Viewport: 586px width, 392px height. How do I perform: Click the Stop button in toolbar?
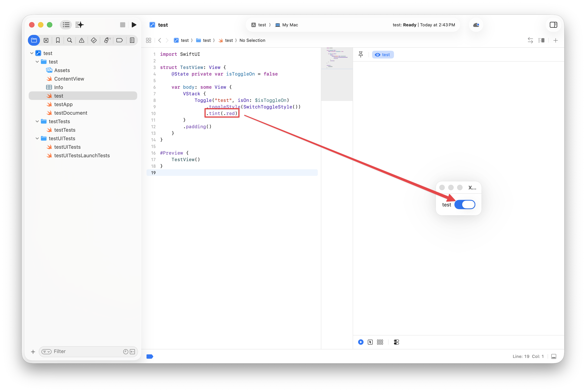(x=122, y=25)
